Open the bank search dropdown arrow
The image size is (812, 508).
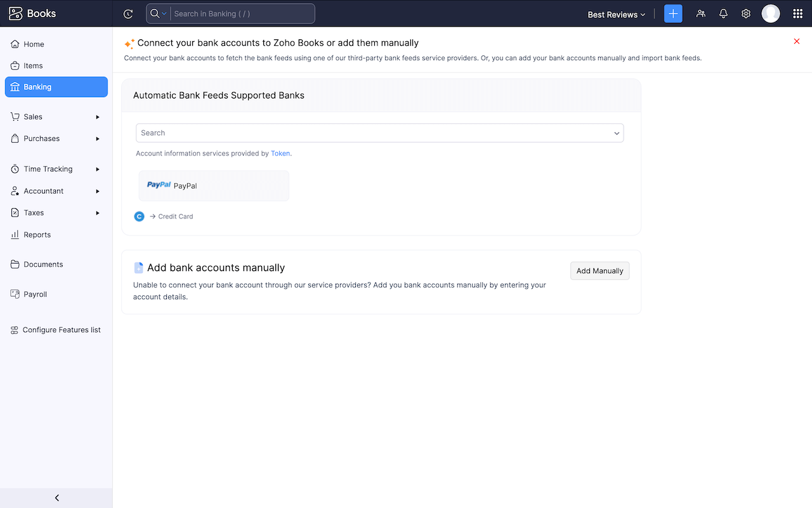coord(616,133)
